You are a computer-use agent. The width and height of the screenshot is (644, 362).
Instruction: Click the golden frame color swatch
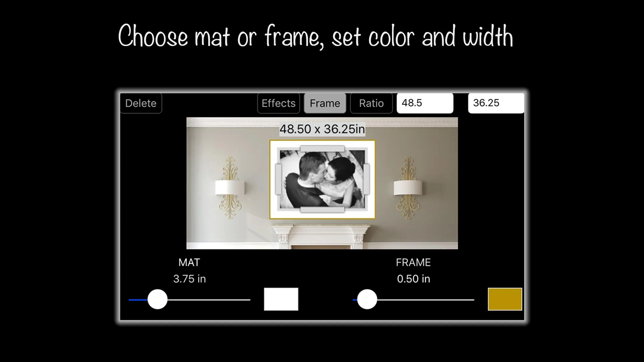pos(505,299)
